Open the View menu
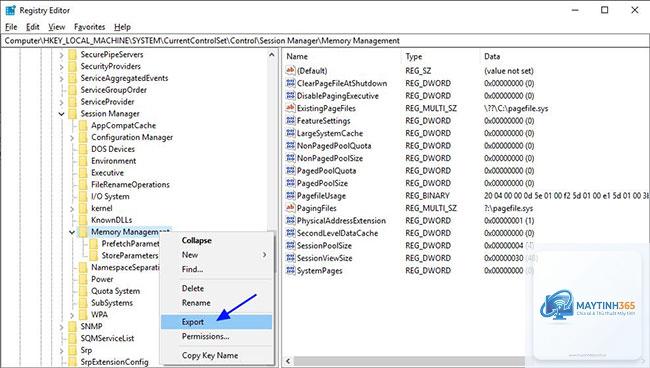 57,27
